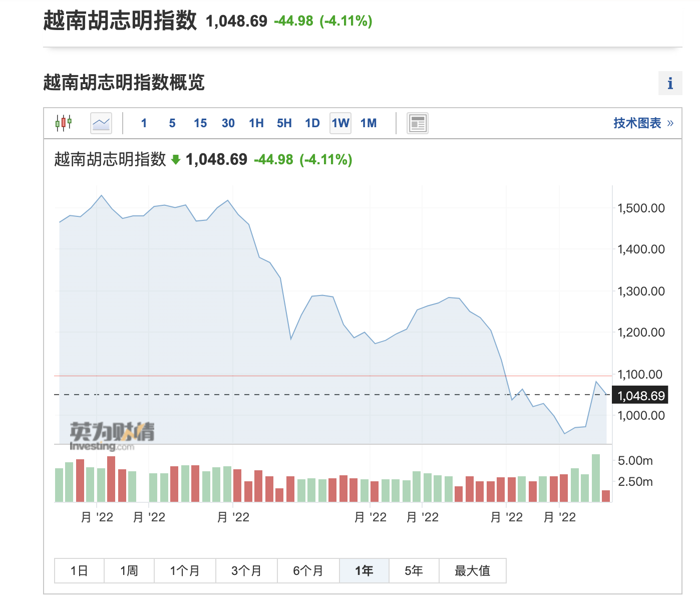This screenshot has height=608, width=700.
Task: Choose the 30 minute interval
Action: point(228,123)
